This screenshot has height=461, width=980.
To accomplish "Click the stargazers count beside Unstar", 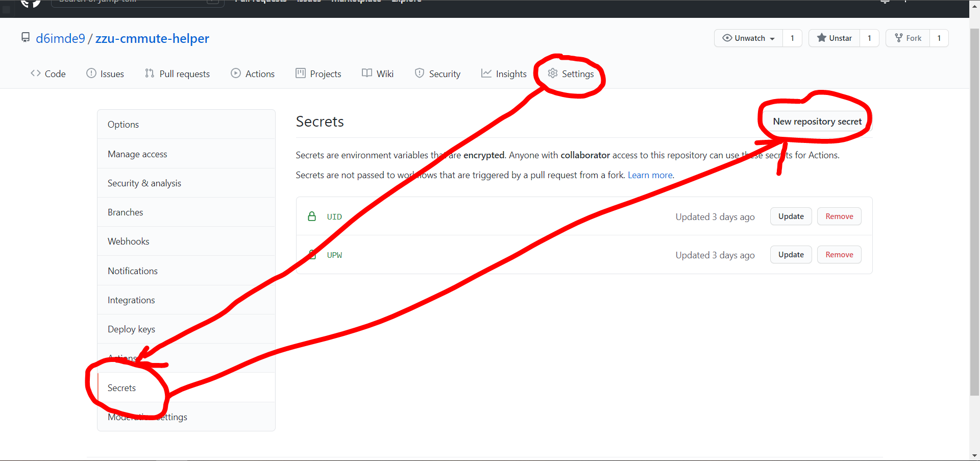I will 869,38.
